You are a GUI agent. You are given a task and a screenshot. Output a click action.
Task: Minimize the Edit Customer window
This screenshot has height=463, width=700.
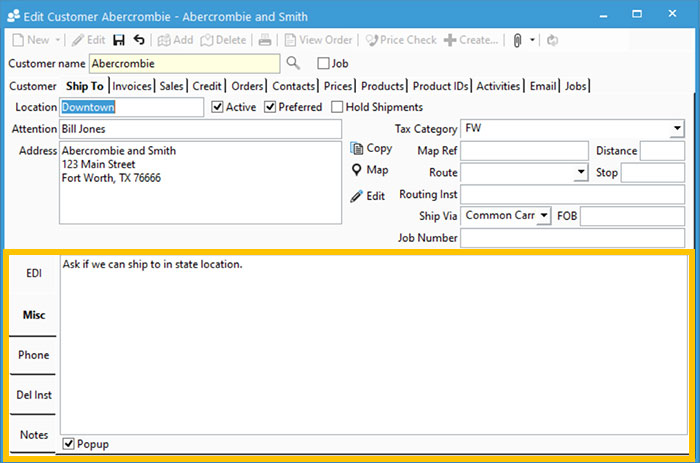pyautogui.click(x=604, y=15)
